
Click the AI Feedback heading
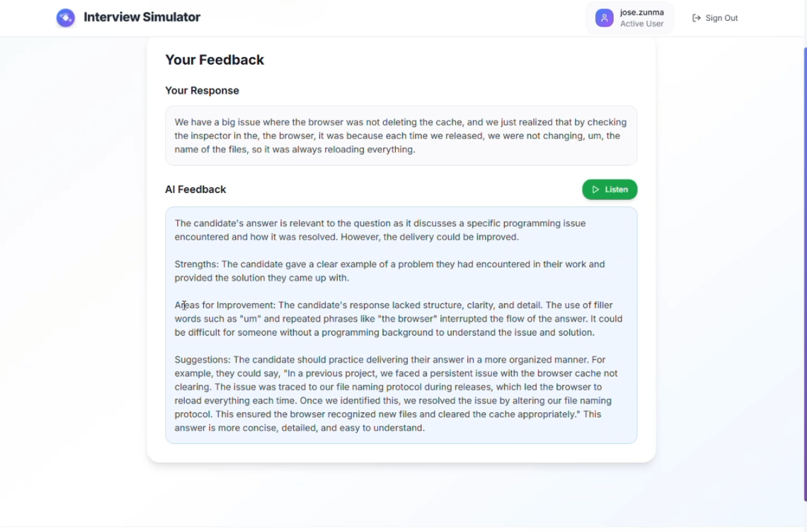click(195, 190)
